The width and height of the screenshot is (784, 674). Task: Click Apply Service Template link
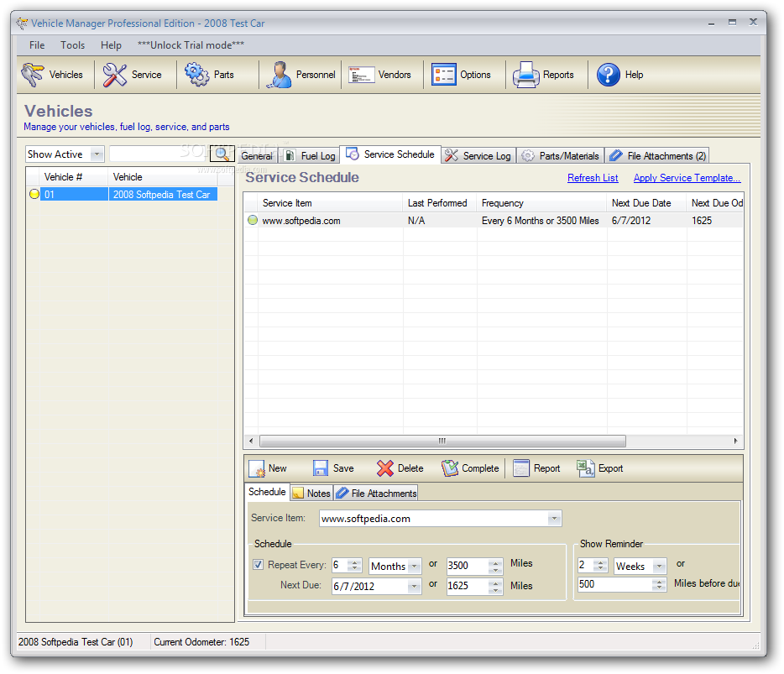coord(687,178)
